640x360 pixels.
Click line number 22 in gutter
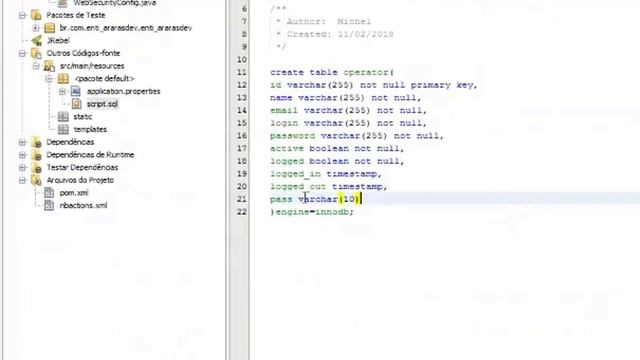[242, 212]
